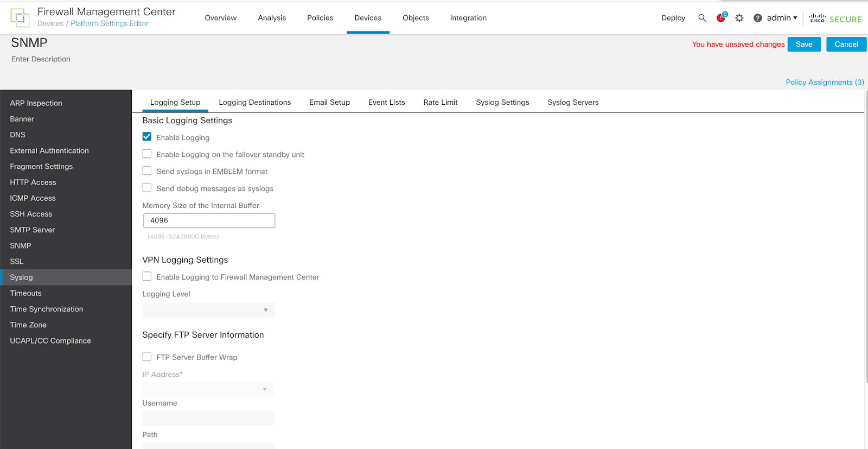868x449 pixels.
Task: Click the Memory Size buffer input field
Action: (x=209, y=220)
